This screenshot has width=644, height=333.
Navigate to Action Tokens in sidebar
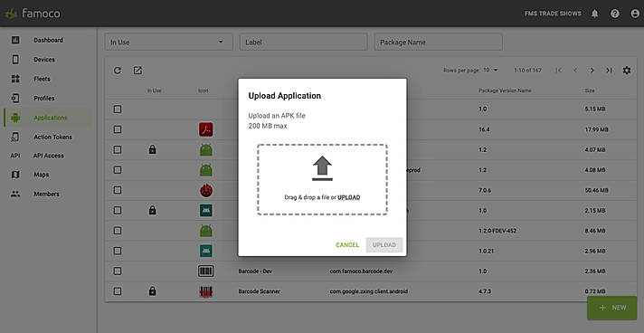52,137
